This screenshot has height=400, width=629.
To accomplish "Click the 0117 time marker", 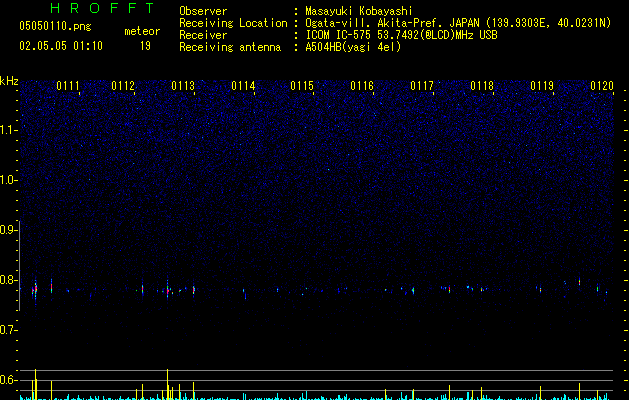I will [x=422, y=86].
